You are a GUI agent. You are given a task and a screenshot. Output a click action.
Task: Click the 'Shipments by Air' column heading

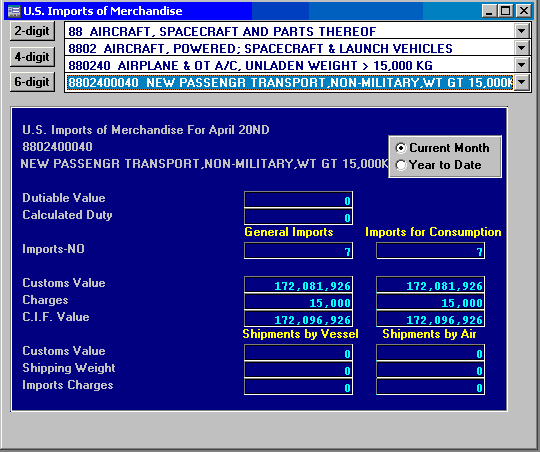[429, 334]
